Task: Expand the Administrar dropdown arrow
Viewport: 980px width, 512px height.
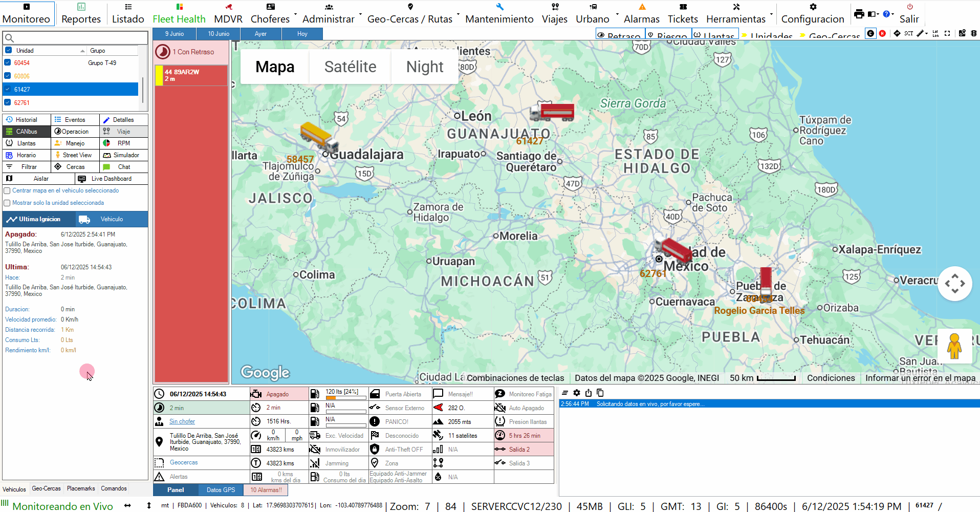Action: (360, 14)
